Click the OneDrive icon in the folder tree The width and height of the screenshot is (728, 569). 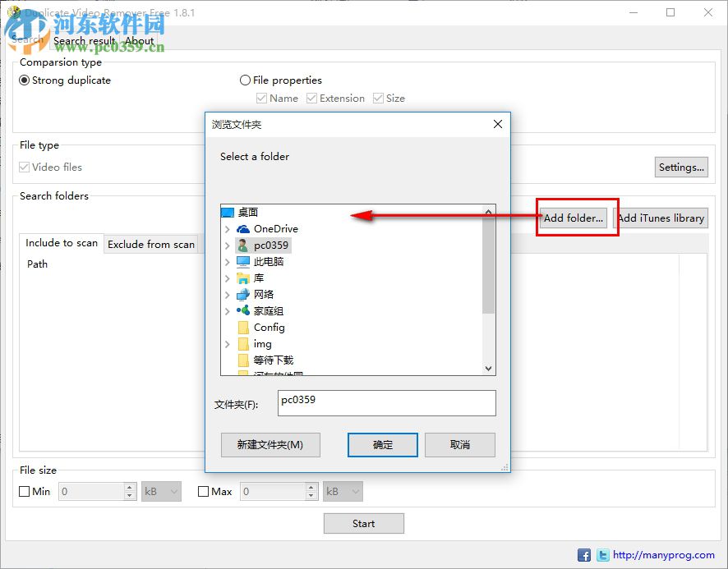[x=242, y=229]
